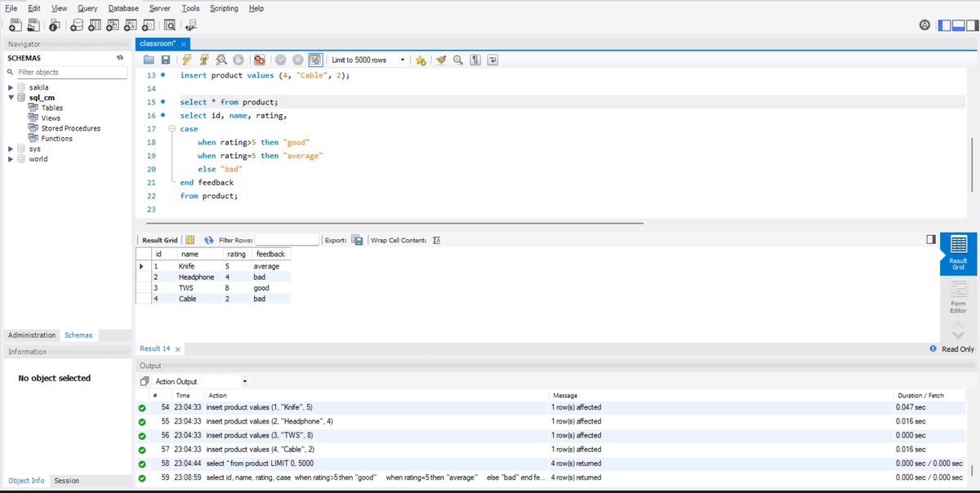Open the Query menu
Screen dimensions: 980x493
coord(87,8)
